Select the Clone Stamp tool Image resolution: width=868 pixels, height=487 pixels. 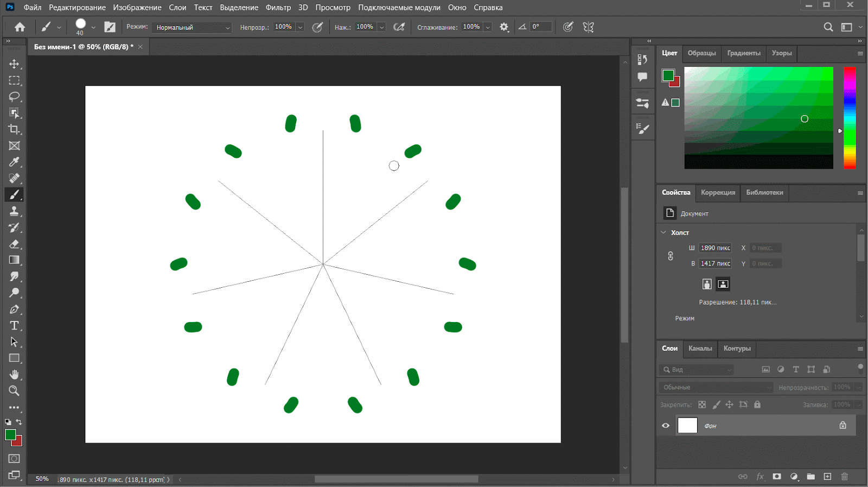pyautogui.click(x=14, y=211)
